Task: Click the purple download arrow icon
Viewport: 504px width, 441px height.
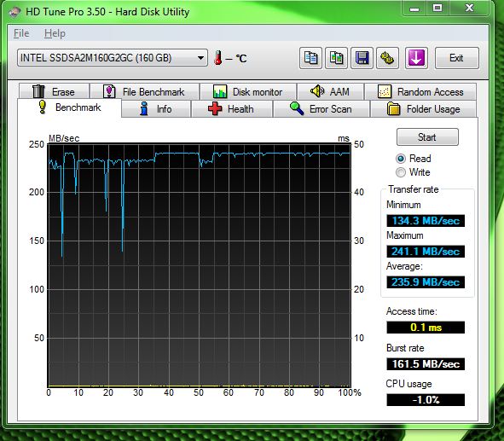Action: tap(416, 58)
